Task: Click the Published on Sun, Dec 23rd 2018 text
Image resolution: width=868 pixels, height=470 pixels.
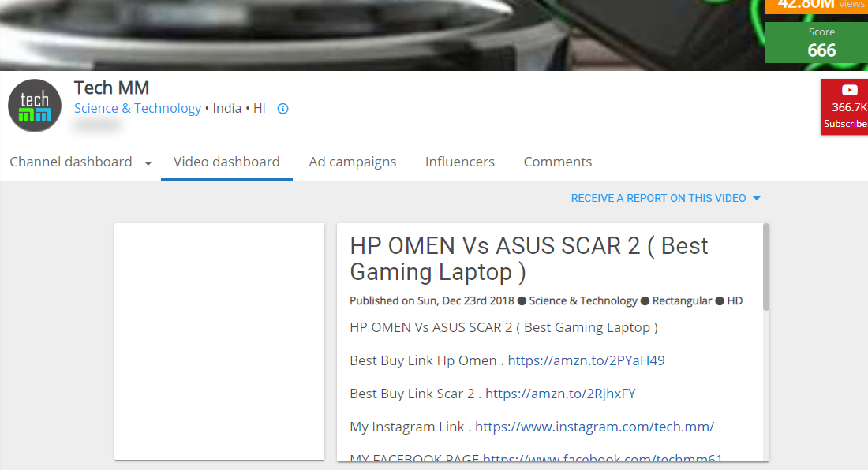Action: click(432, 300)
